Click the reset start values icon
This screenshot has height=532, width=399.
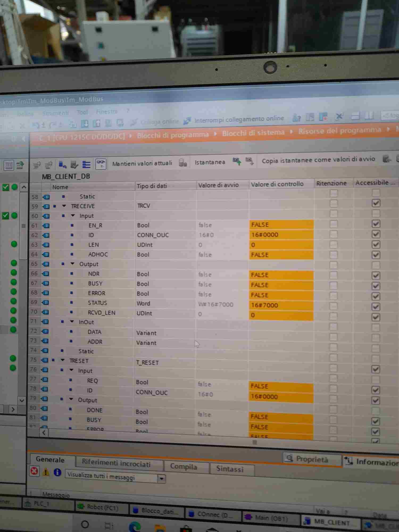pos(63,165)
